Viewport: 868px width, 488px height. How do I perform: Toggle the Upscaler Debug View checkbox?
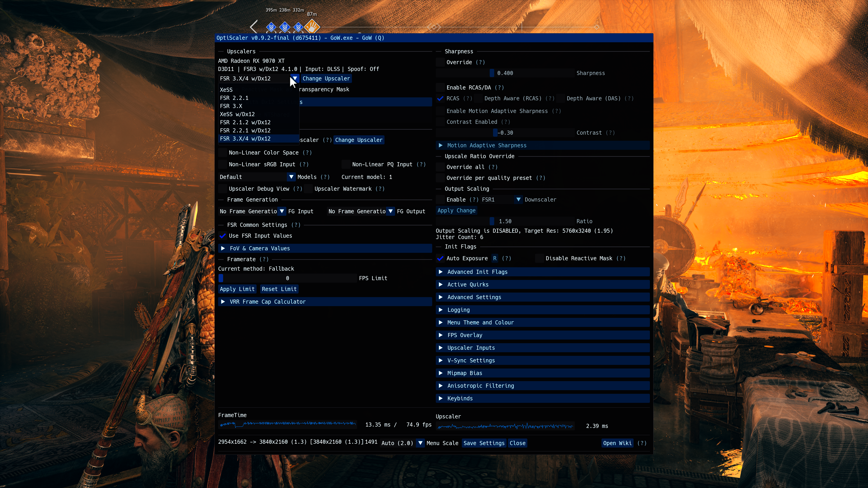[222, 189]
